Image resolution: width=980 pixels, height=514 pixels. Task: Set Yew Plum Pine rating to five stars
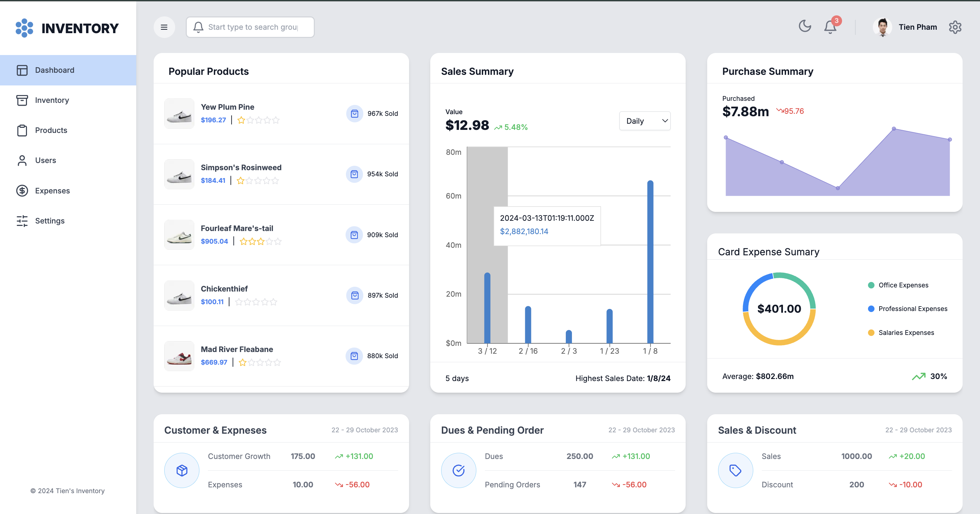[x=276, y=120]
